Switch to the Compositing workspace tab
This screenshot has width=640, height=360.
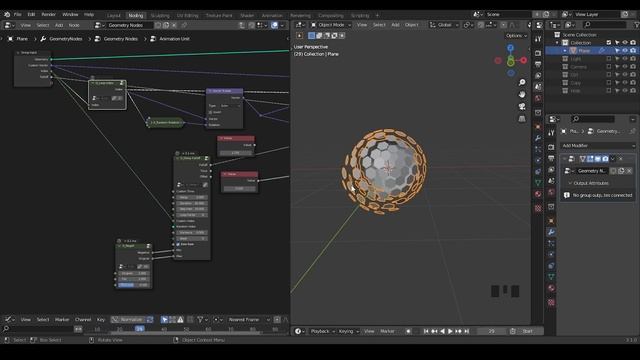pyautogui.click(x=331, y=16)
